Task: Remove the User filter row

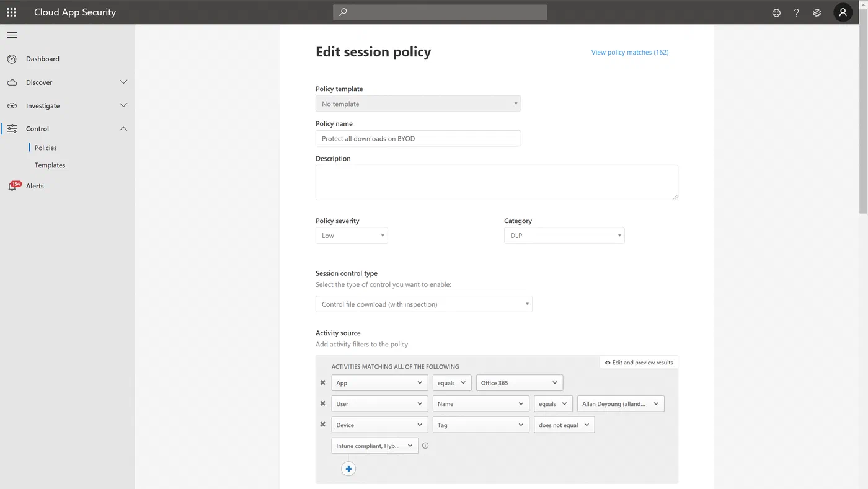Action: (x=322, y=403)
